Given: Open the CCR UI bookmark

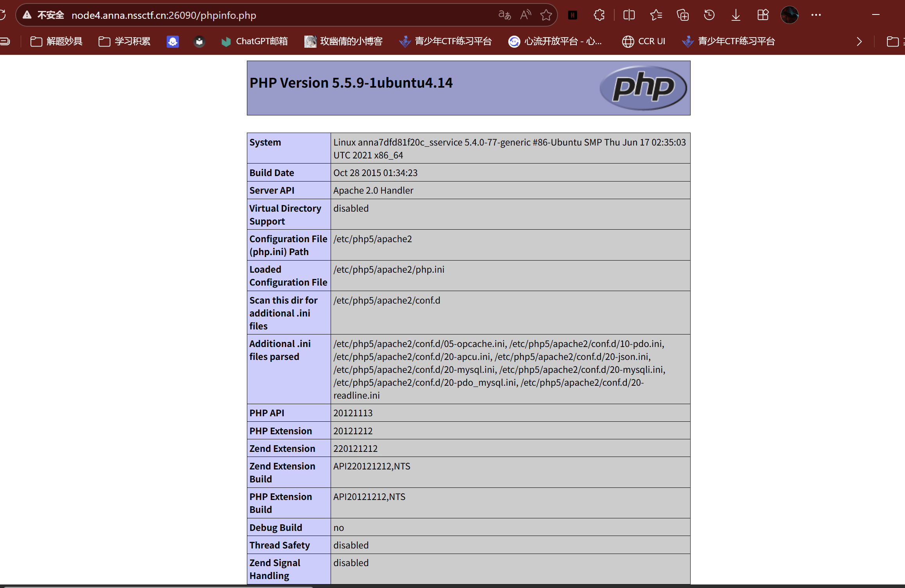Looking at the screenshot, I should pyautogui.click(x=644, y=41).
